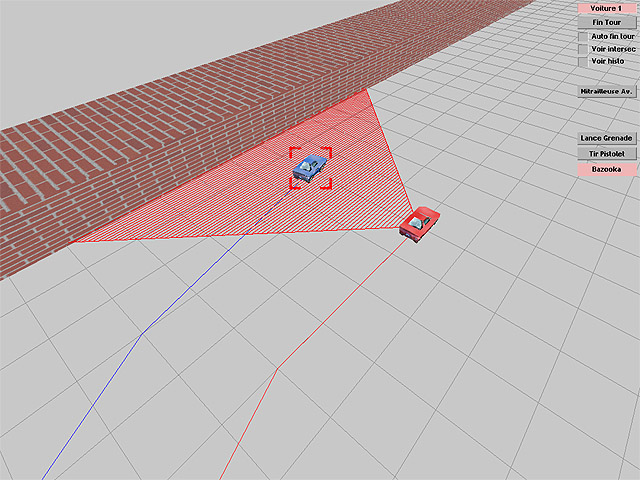This screenshot has width=640, height=480.
Task: Choose the Lance Grenade weapon
Action: point(606,138)
